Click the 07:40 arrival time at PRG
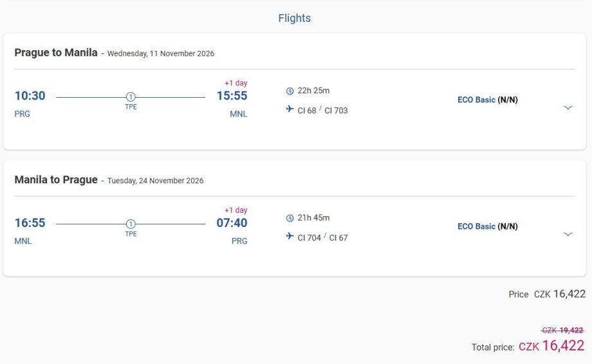The height and width of the screenshot is (364, 592). pyautogui.click(x=232, y=223)
